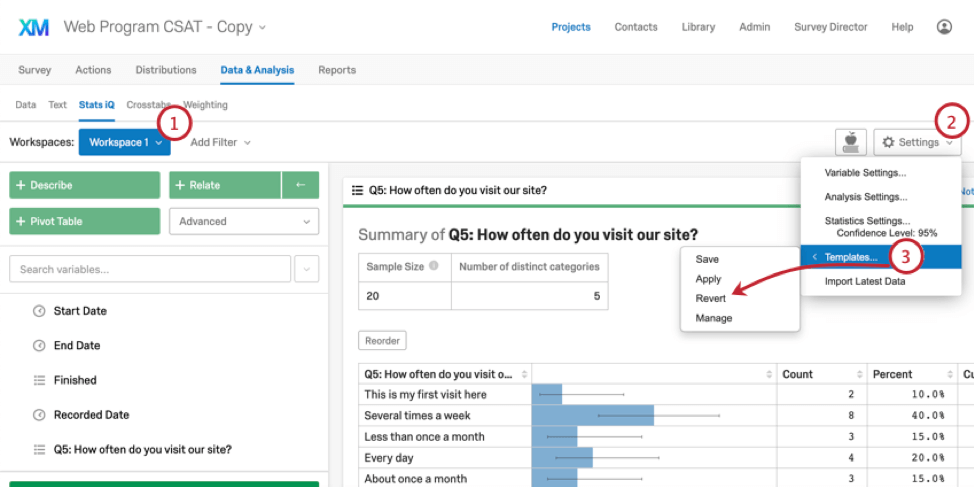Click the back arrow button next to Relate
Screen dimensions: 974x487
[300, 185]
